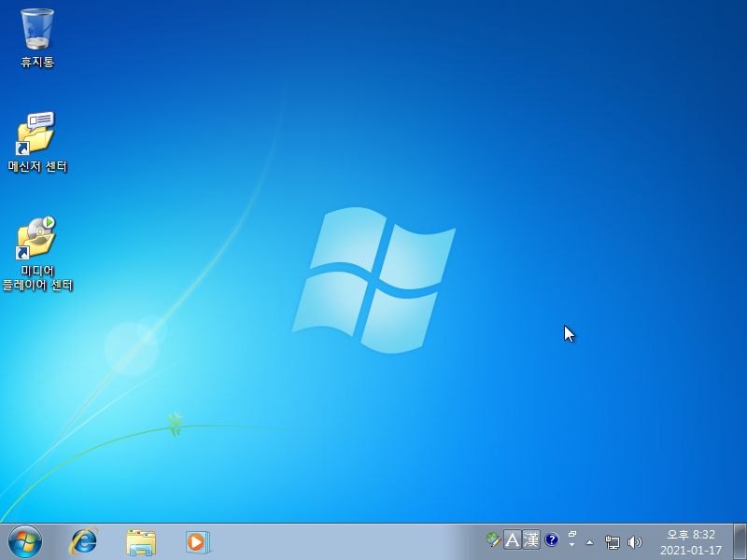Toggle the A Korean/English input mode
747x560 pixels.
(512, 540)
